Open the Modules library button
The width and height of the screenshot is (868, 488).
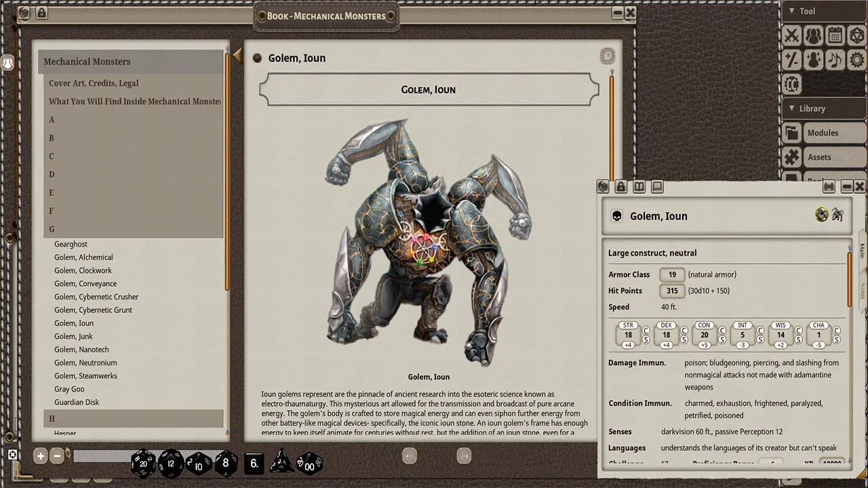pyautogui.click(x=835, y=133)
